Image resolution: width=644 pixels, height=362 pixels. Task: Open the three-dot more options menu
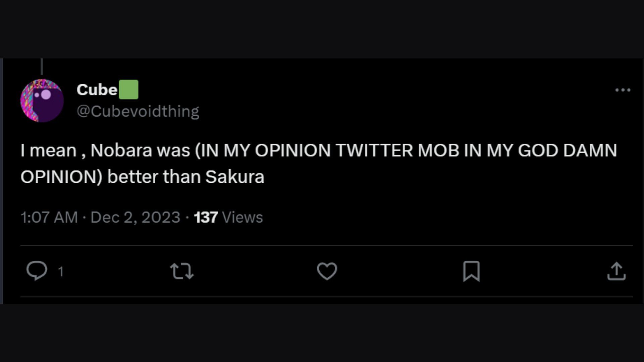point(623,90)
